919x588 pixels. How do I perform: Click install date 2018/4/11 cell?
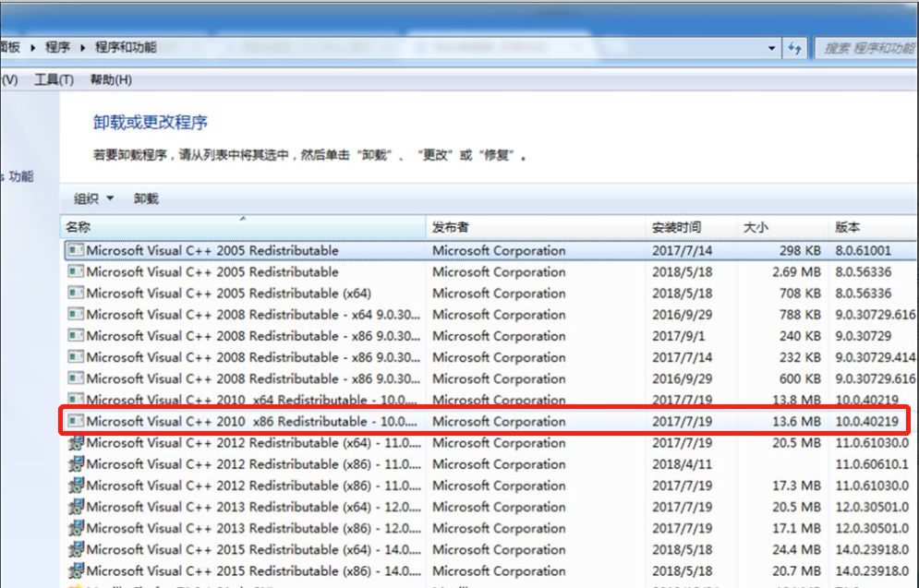click(683, 463)
